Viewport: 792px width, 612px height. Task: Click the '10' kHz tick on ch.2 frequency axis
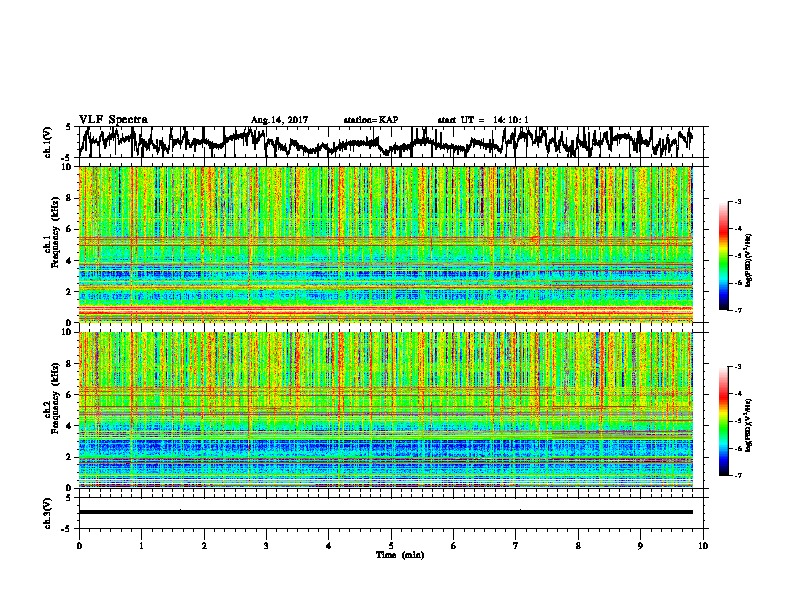(69, 332)
